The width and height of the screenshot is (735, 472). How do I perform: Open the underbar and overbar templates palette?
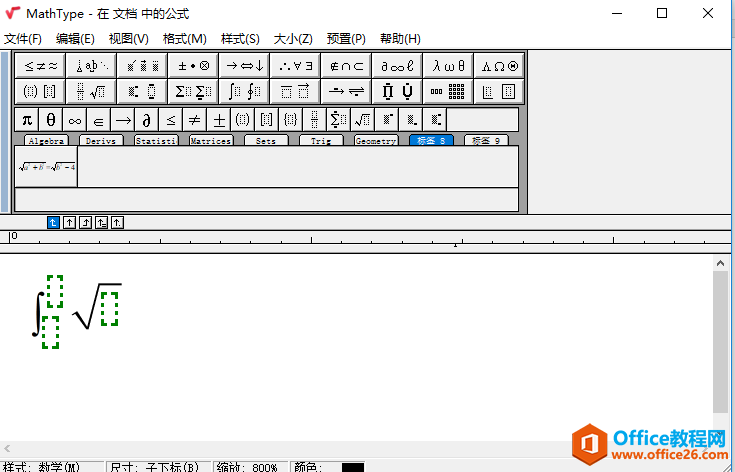[x=295, y=91]
